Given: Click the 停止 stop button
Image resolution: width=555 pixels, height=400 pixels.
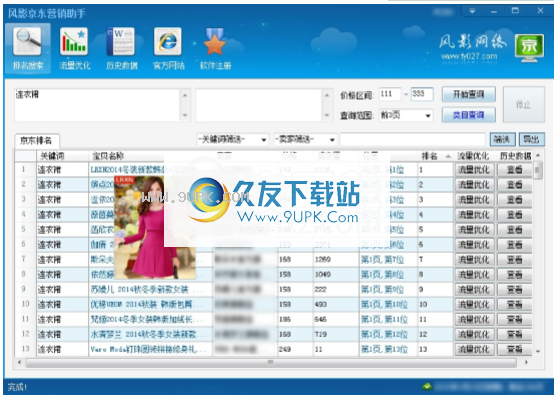Looking at the screenshot, I should (x=523, y=104).
